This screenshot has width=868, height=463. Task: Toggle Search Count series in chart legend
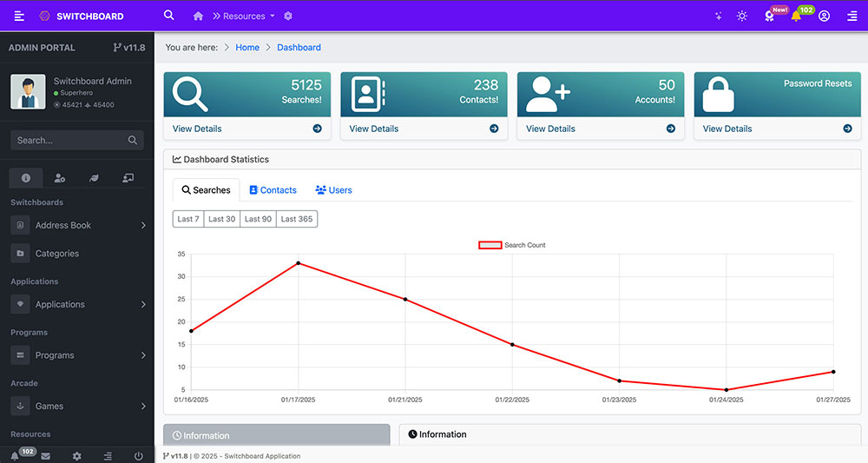click(512, 245)
